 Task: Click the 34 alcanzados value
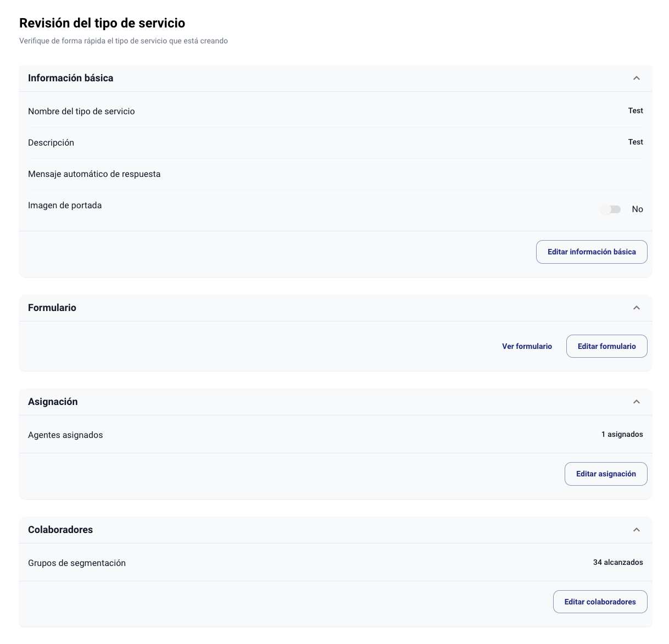618,562
